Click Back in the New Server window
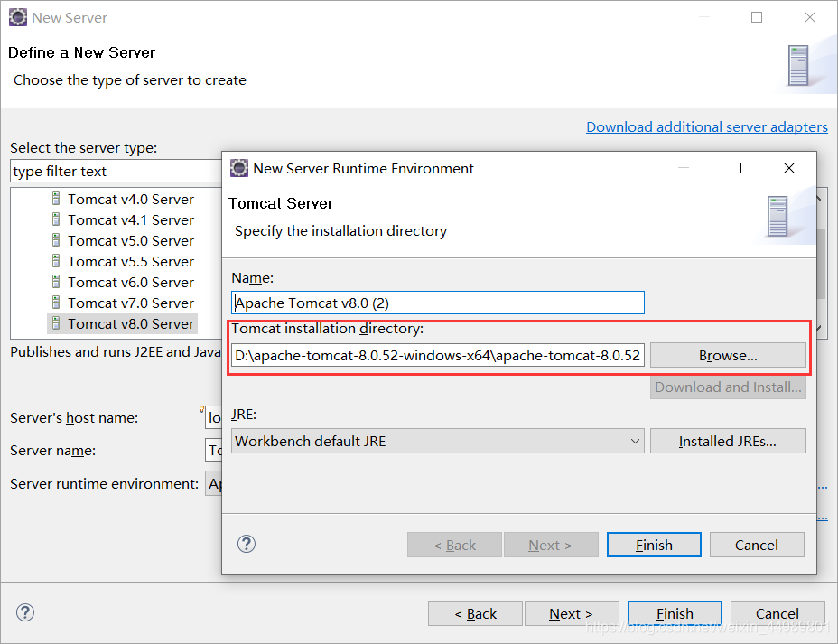838x644 pixels. pos(475,613)
